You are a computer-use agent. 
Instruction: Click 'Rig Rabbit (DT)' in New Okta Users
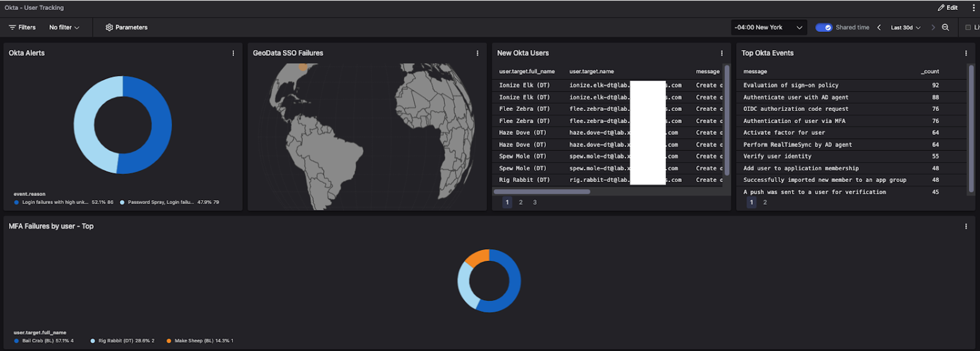click(x=524, y=180)
